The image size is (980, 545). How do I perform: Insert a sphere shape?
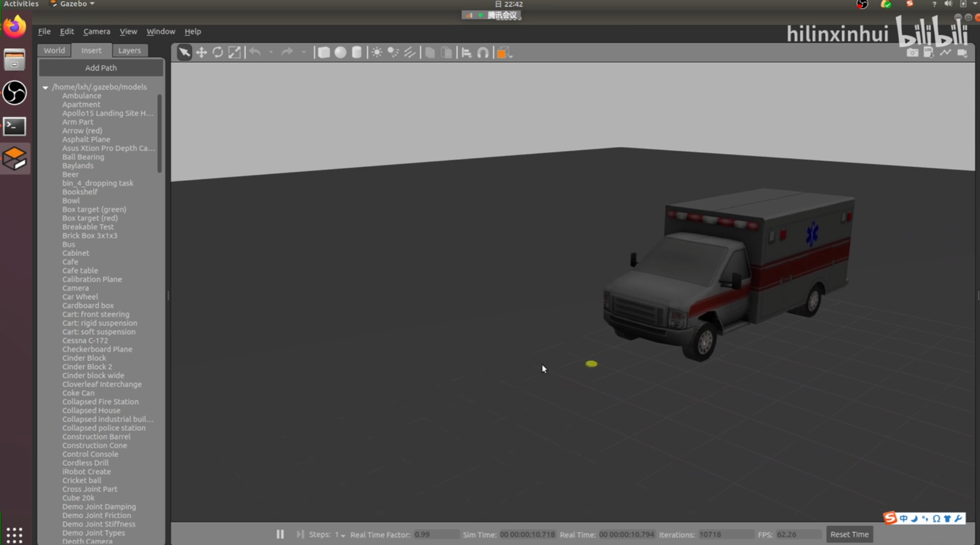pyautogui.click(x=340, y=53)
